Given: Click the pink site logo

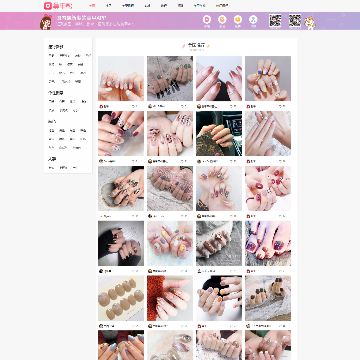Looking at the screenshot, I should [58, 6].
